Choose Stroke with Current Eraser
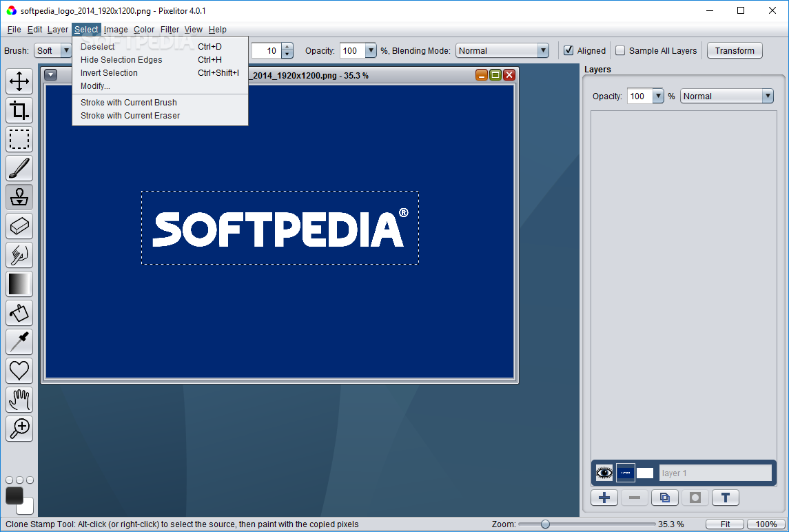This screenshot has height=532, width=789. (160, 115)
